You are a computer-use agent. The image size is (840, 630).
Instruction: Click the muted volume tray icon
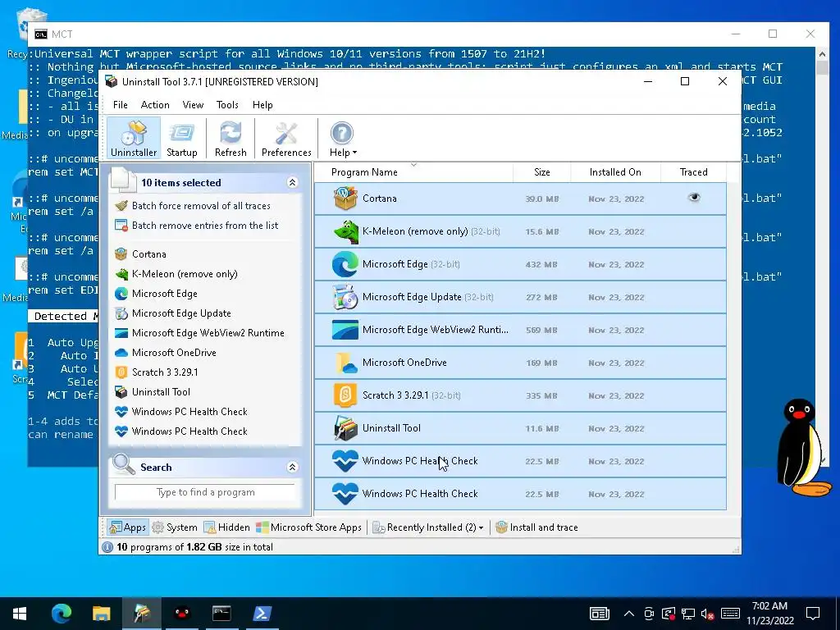(x=707, y=614)
